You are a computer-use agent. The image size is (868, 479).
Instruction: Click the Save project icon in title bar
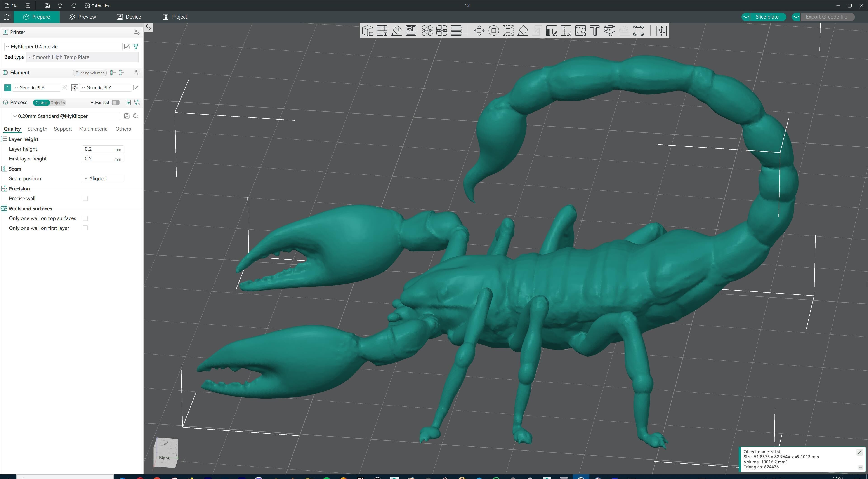(47, 6)
